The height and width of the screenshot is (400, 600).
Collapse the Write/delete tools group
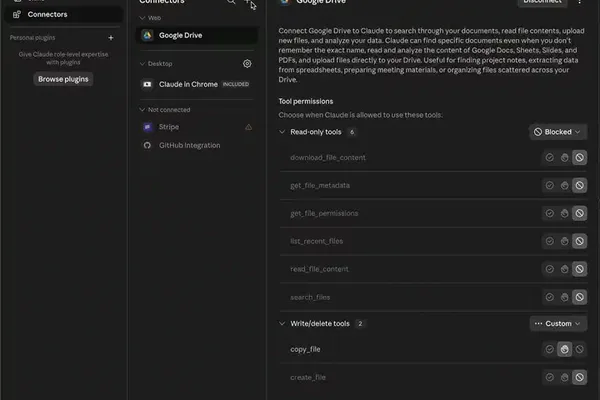(x=282, y=324)
